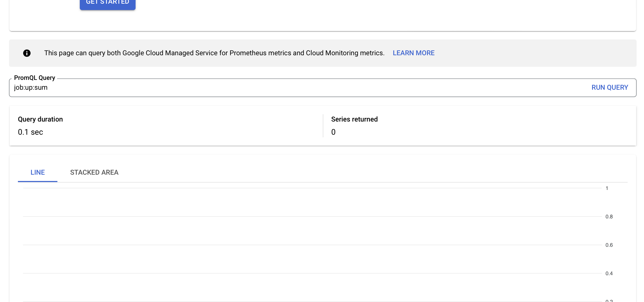This screenshot has height=302, width=644.
Task: Open the LEARN MORE link
Action: click(413, 53)
